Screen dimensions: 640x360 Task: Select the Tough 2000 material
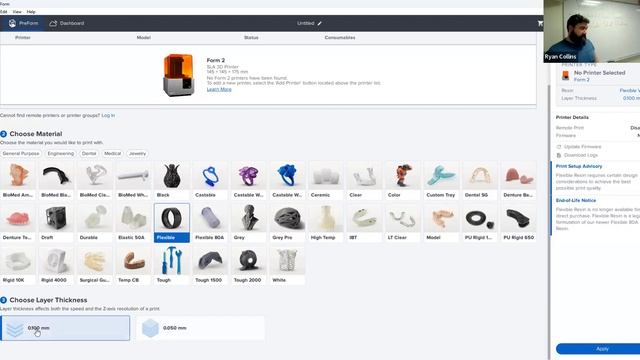(249, 265)
